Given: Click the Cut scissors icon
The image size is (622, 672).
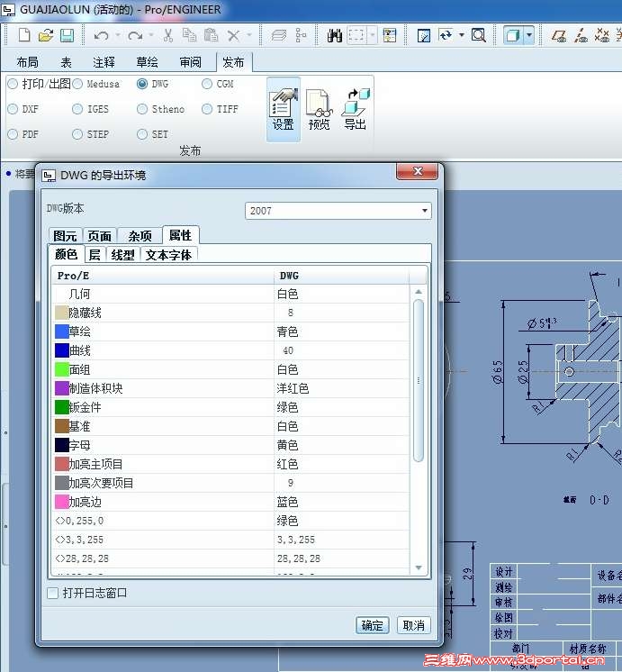Looking at the screenshot, I should [168, 35].
